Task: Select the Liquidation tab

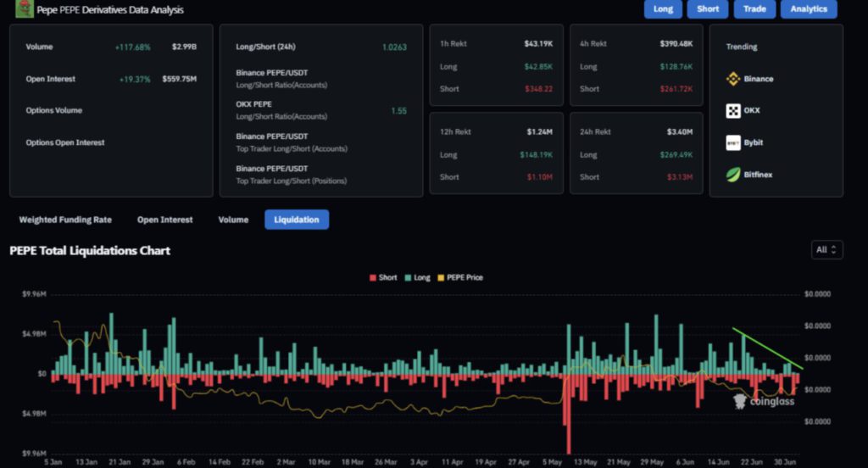Action: pos(297,220)
